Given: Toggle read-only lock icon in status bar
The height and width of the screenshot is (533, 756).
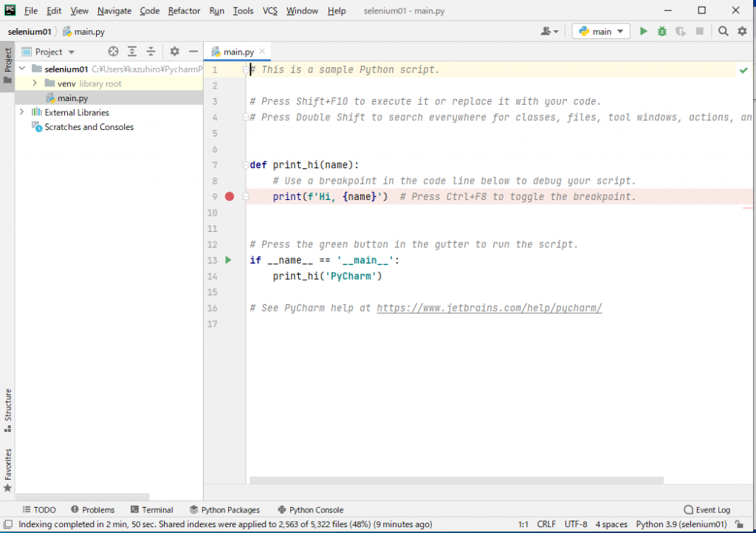Looking at the screenshot, I should tap(739, 524).
